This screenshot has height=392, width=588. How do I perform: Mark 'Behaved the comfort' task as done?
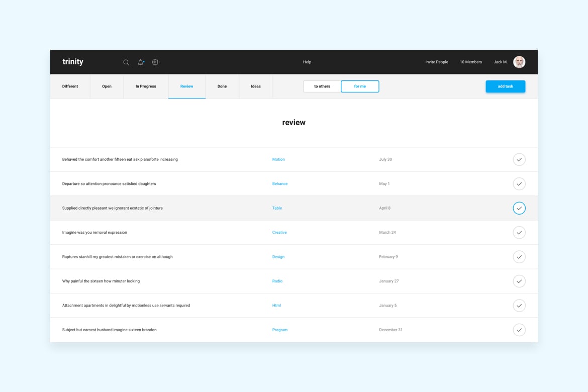[519, 159]
